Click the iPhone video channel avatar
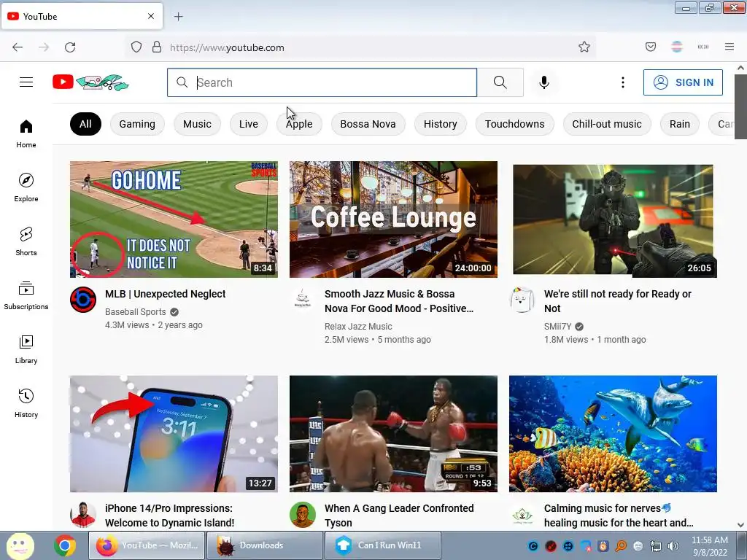 [83, 515]
